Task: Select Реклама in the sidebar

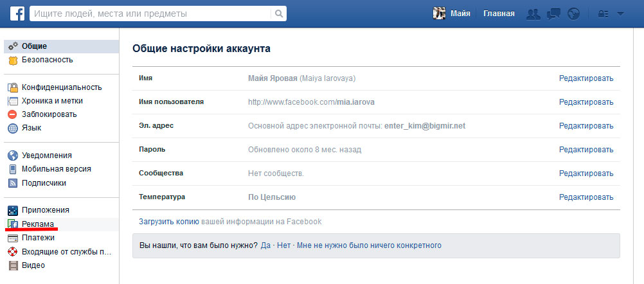Action: [38, 224]
